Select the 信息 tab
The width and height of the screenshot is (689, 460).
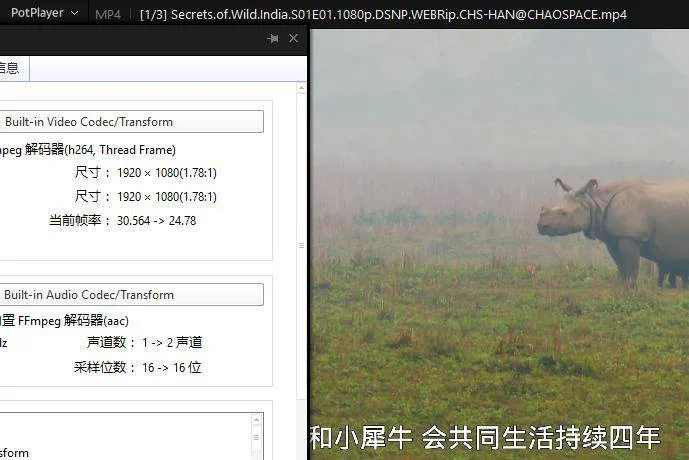point(12,68)
